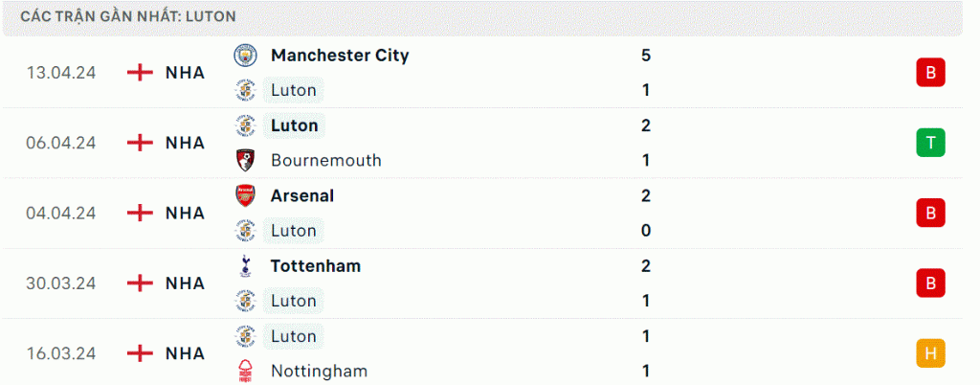Click the NHA league label for 04.04.24
This screenshot has width=980, height=385.
tap(185, 214)
